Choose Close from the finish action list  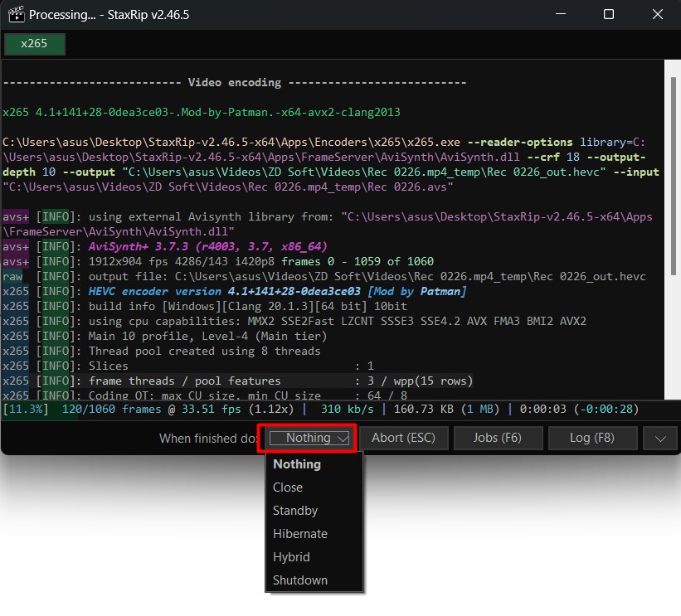pyautogui.click(x=288, y=487)
